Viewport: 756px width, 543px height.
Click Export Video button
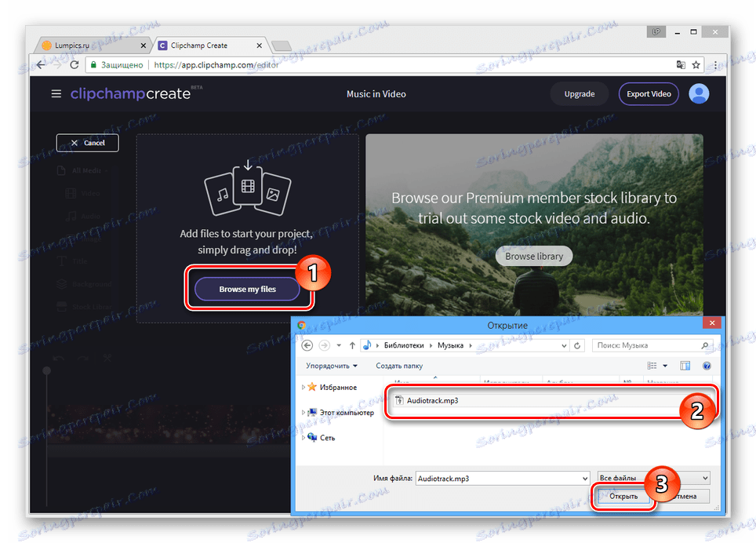pos(649,93)
